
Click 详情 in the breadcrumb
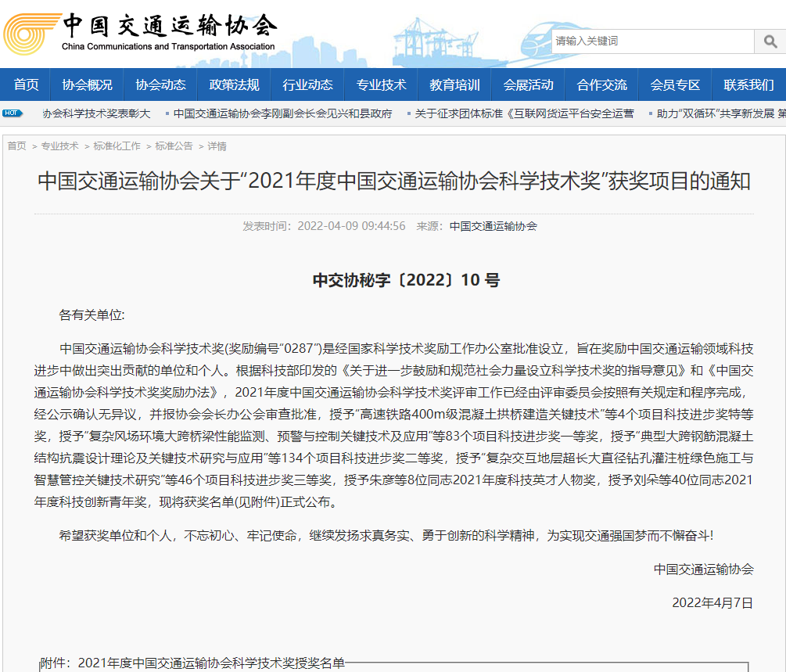217,146
